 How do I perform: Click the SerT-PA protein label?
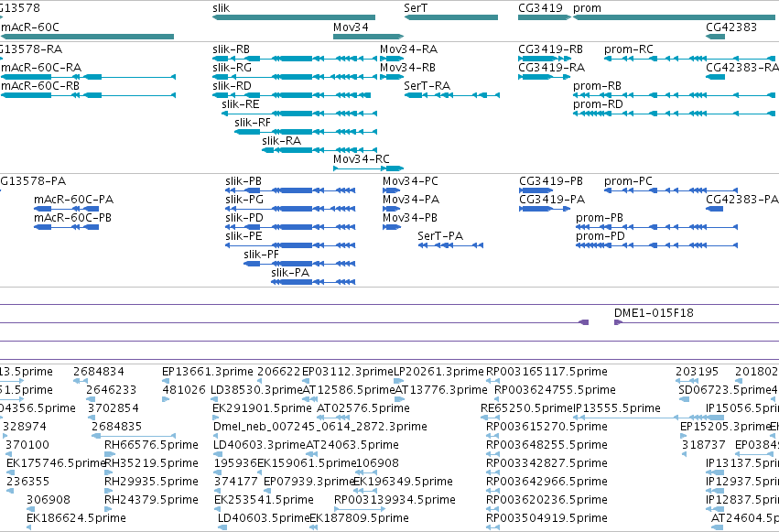tap(440, 236)
